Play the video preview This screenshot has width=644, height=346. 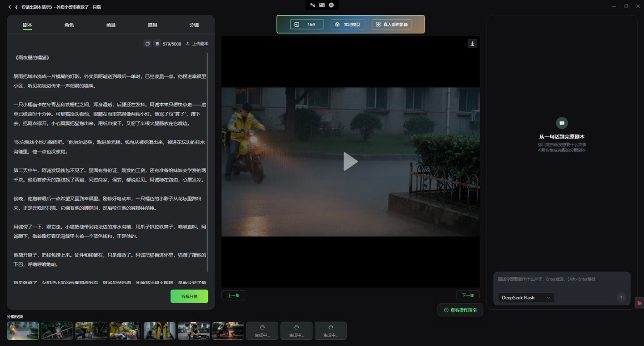350,161
